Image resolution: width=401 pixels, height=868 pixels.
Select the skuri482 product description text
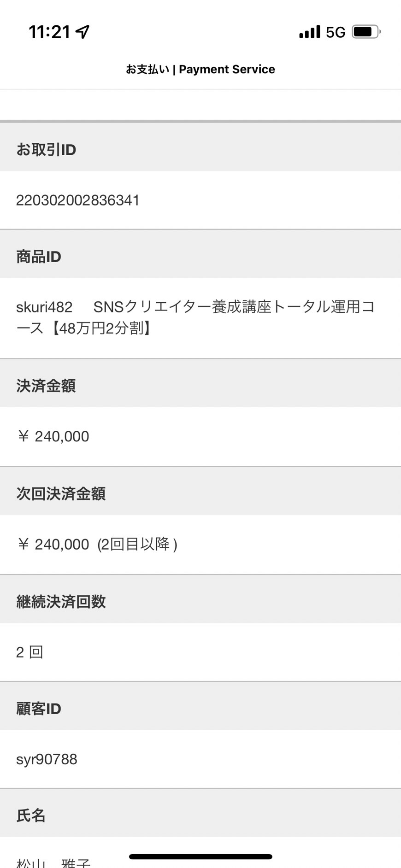click(195, 317)
